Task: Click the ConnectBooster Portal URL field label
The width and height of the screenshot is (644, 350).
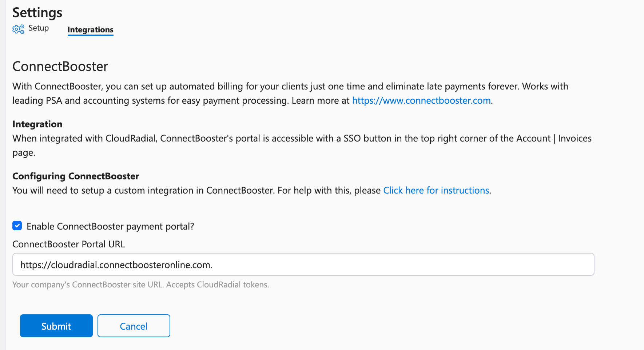Action: (69, 244)
